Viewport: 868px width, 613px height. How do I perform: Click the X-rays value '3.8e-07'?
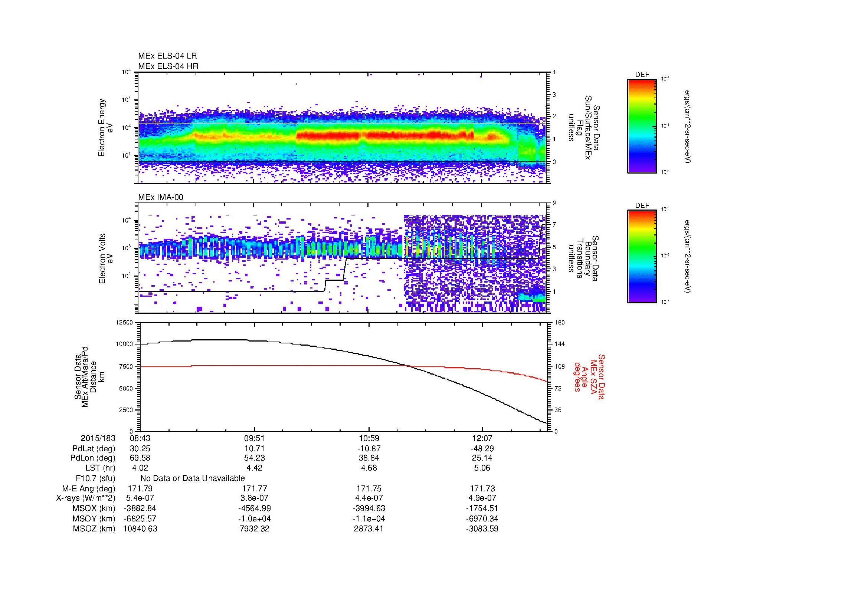point(255,498)
